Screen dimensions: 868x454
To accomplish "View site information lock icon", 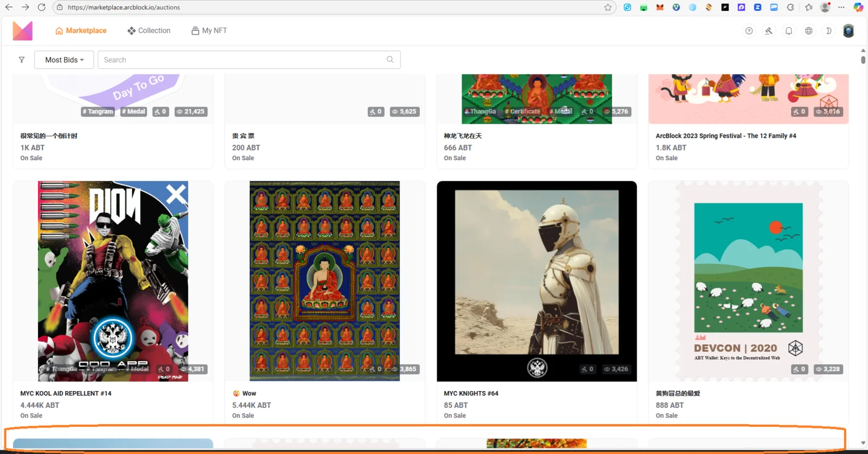I will 60,8.
